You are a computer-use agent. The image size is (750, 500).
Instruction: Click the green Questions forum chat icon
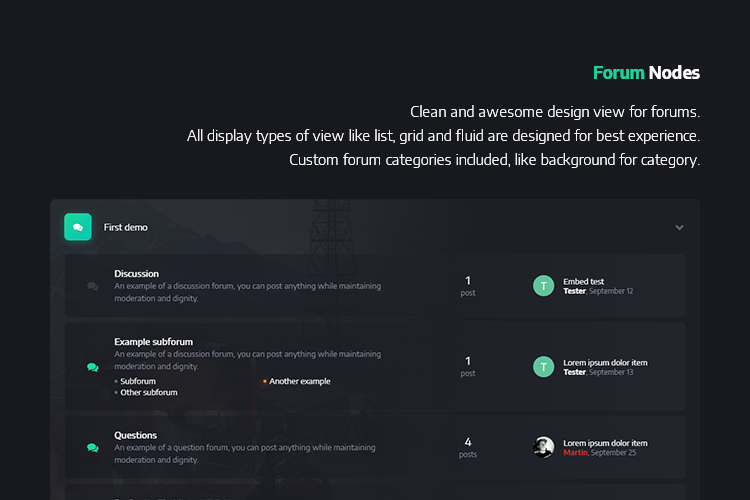point(93,448)
